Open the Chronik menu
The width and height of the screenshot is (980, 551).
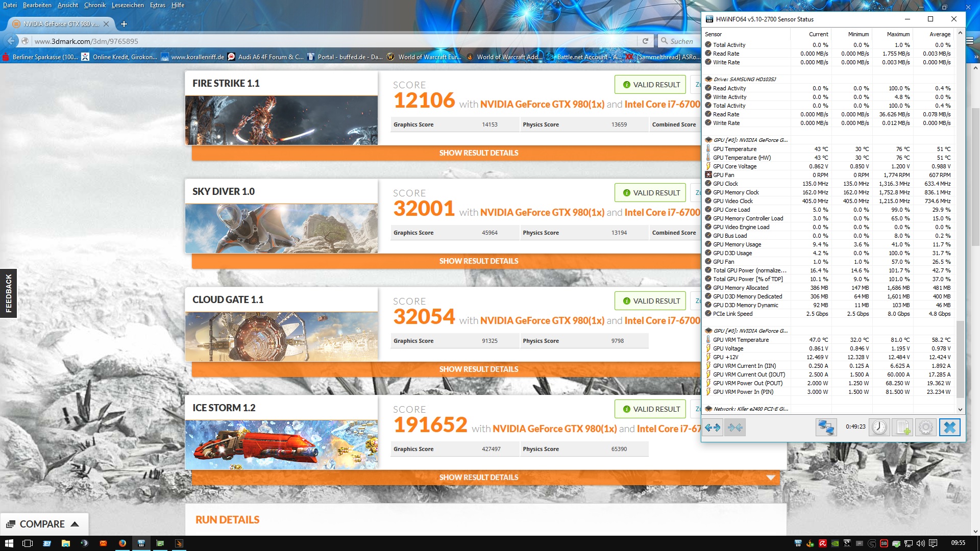point(95,5)
